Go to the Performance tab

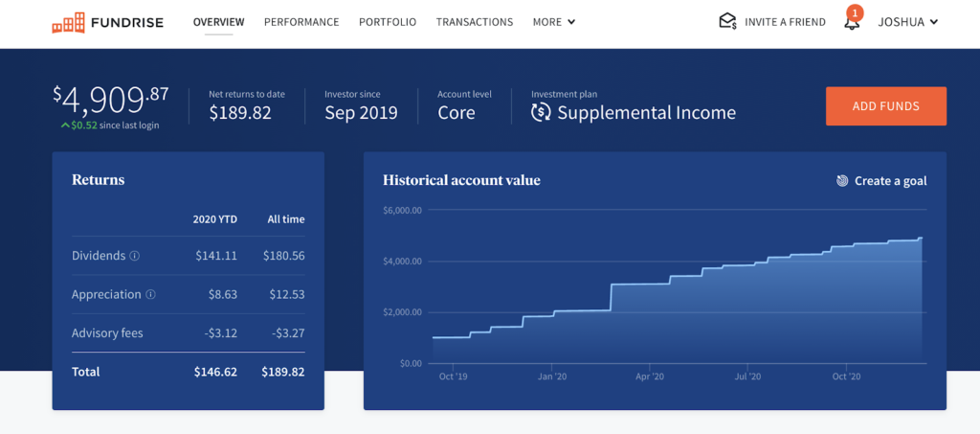click(301, 22)
